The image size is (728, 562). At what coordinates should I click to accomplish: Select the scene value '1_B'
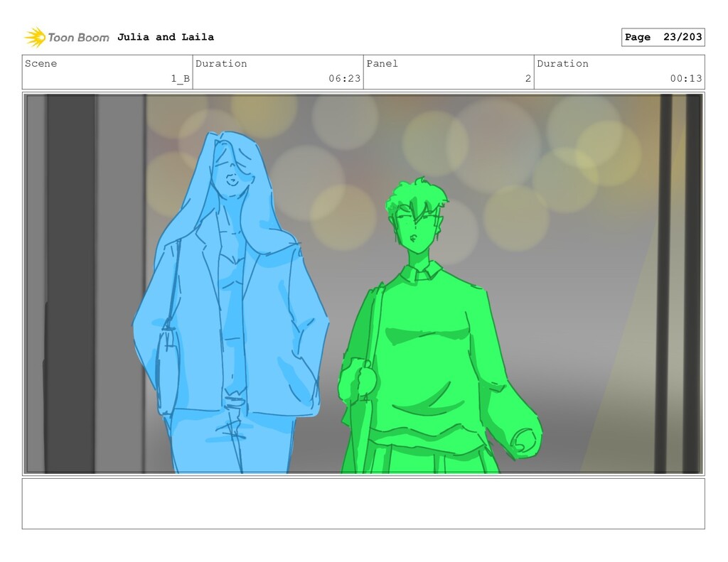(x=180, y=78)
